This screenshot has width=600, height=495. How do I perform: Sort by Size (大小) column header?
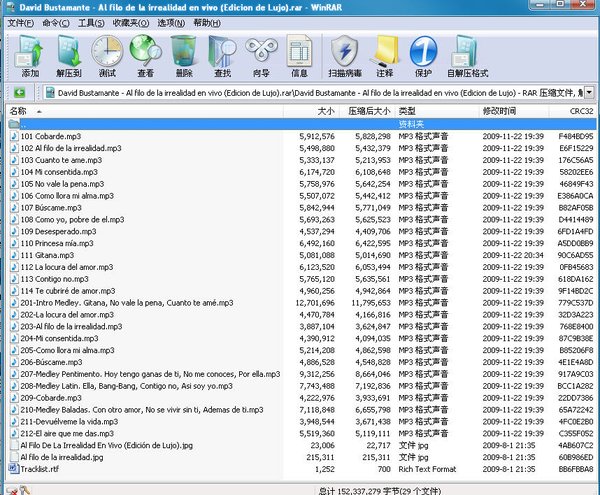(311, 111)
